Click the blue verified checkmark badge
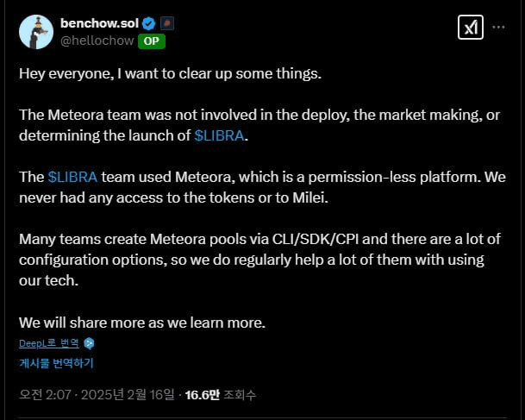 tap(148, 23)
